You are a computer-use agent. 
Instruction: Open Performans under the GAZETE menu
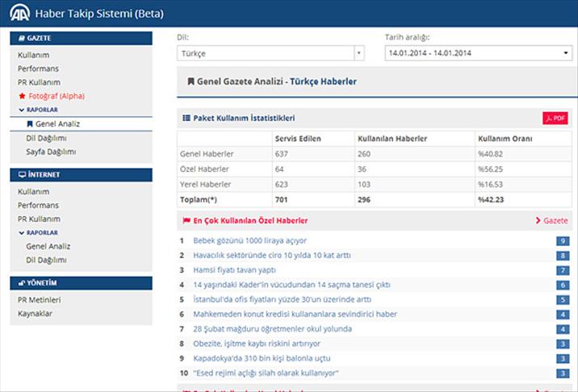pos(38,69)
